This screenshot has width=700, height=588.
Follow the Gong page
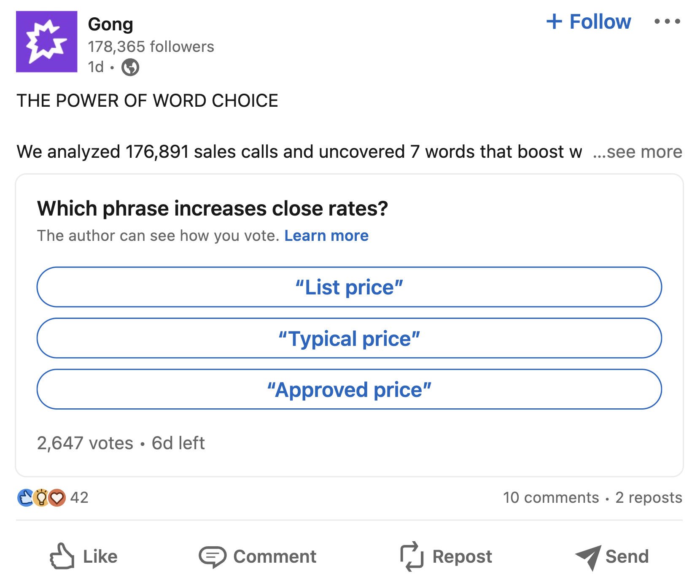[x=589, y=22]
